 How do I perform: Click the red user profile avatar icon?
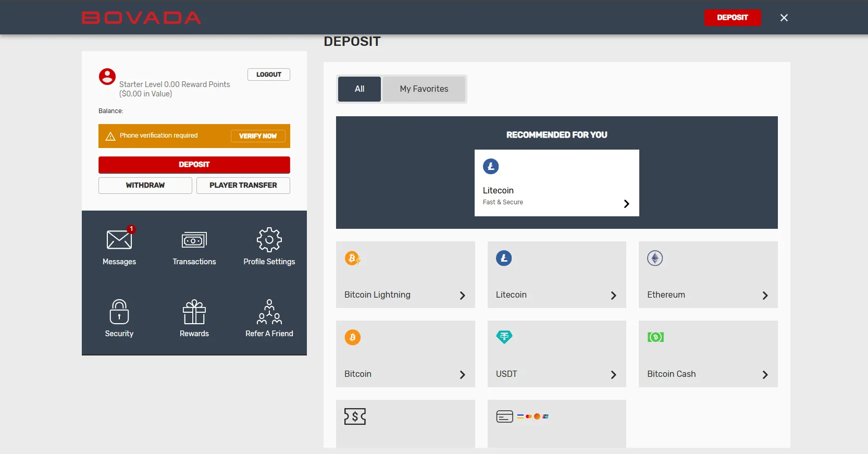[x=107, y=77]
